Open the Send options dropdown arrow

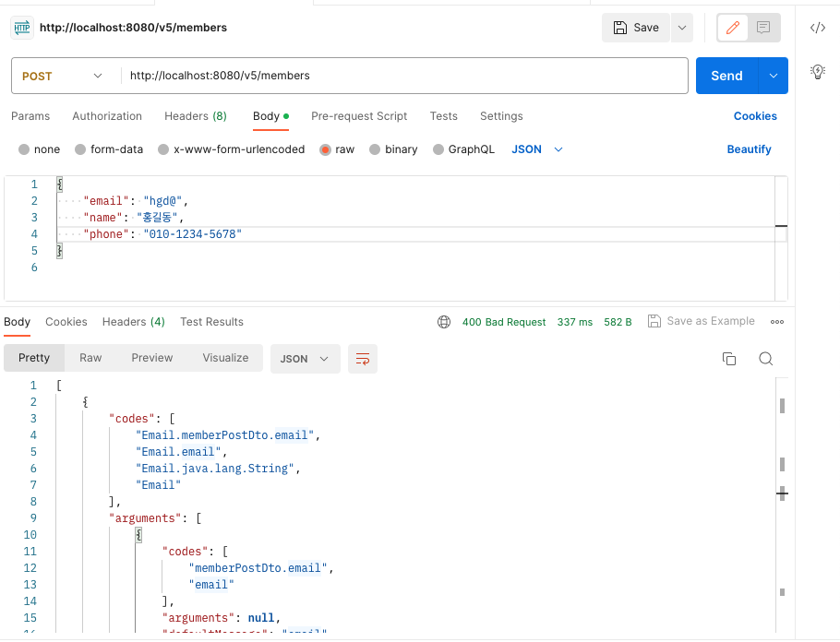[x=774, y=76]
